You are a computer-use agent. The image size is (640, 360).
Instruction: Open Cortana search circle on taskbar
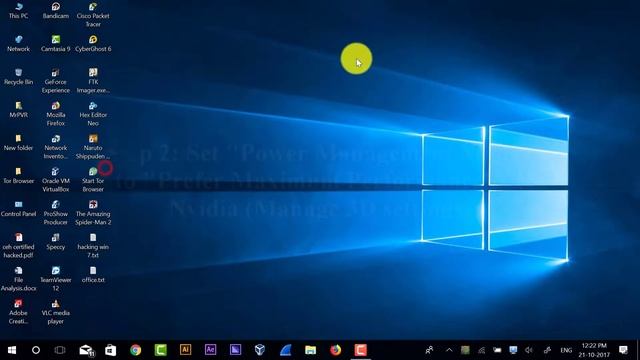(36, 350)
